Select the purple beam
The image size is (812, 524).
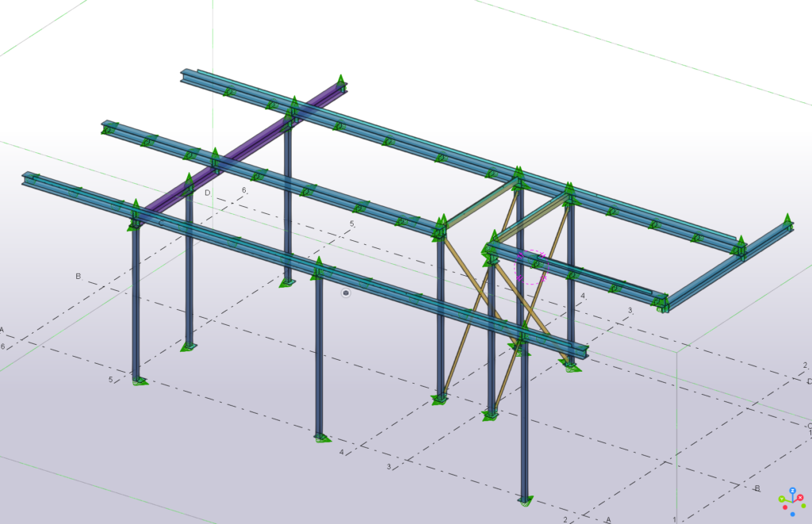238,151
